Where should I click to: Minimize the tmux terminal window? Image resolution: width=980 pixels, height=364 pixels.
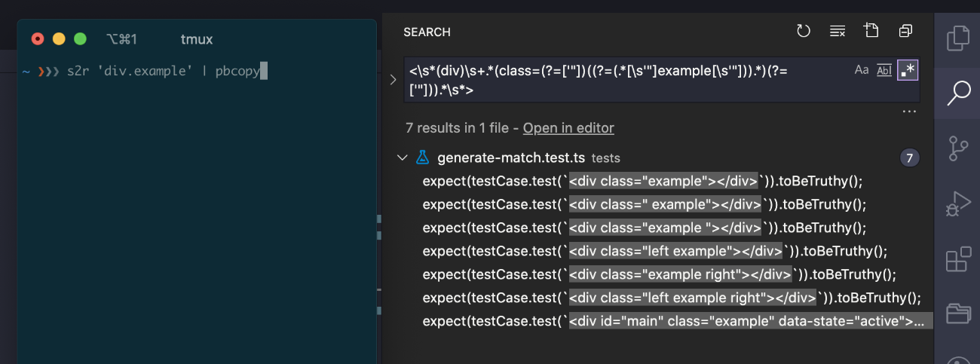pos(59,39)
